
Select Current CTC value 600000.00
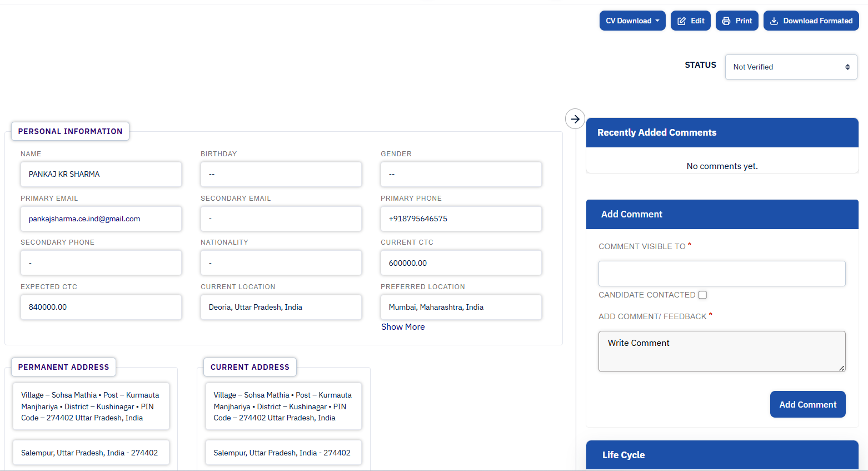[461, 263]
